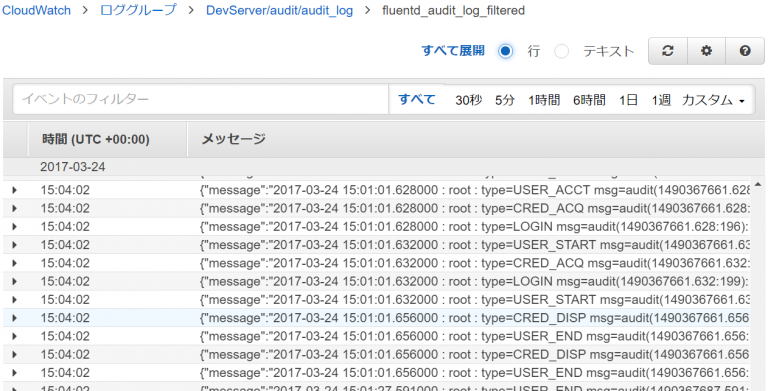Click the scrollbar up arrow
The height and width of the screenshot is (391, 768).
click(x=758, y=185)
